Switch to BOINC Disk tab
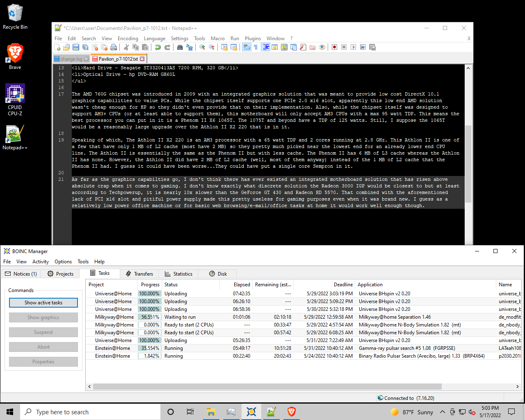The image size is (525, 420). click(x=218, y=274)
